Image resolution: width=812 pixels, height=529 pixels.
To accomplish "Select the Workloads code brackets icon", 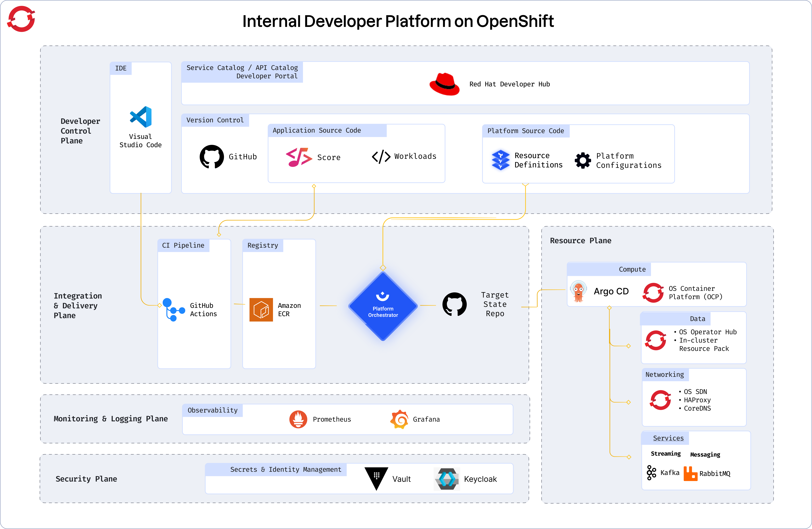I will 381,157.
